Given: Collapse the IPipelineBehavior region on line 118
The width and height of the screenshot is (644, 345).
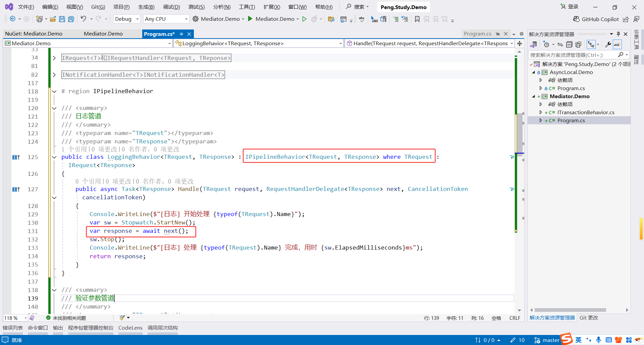Looking at the screenshot, I should tap(54, 91).
